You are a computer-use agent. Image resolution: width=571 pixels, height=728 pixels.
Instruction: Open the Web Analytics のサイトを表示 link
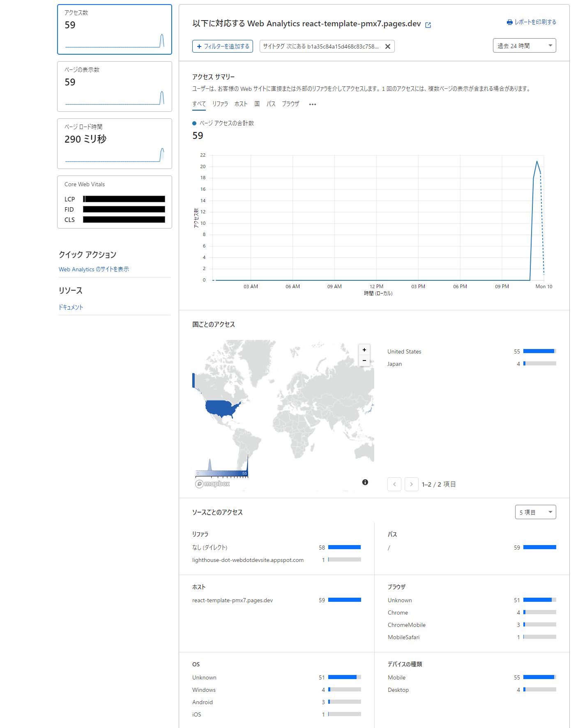tap(94, 269)
